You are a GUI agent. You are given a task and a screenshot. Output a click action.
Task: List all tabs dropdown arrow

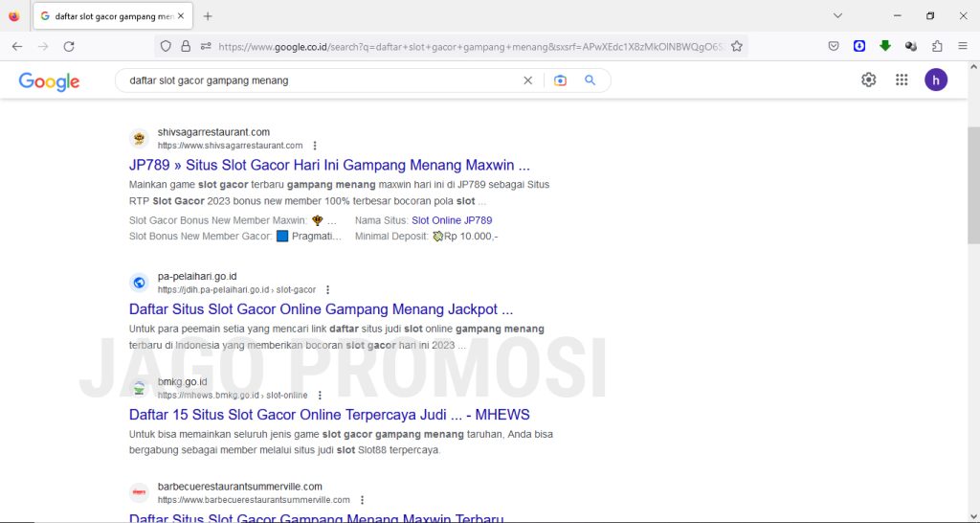(838, 16)
